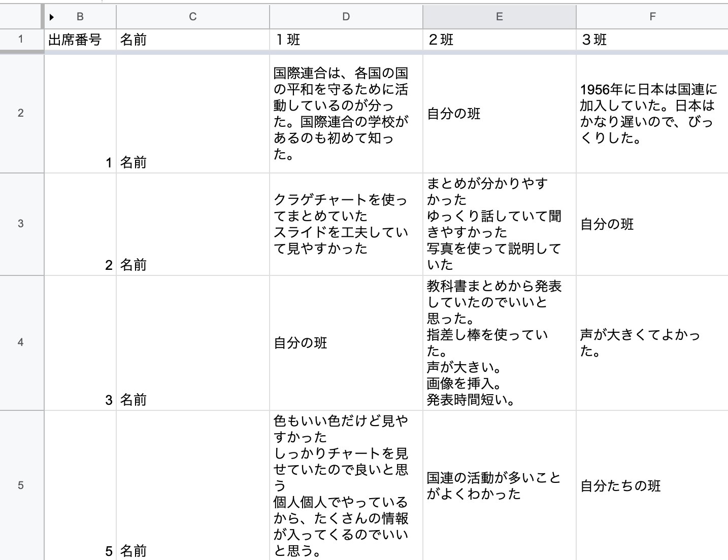The image size is (728, 560).
Task: Click the １班 header cell
Action: tap(346, 40)
